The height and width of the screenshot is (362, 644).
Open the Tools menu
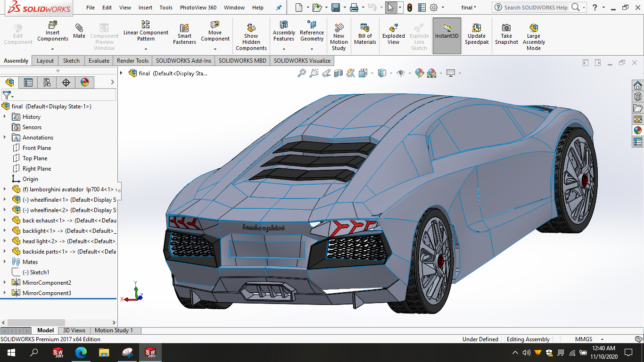[166, 8]
